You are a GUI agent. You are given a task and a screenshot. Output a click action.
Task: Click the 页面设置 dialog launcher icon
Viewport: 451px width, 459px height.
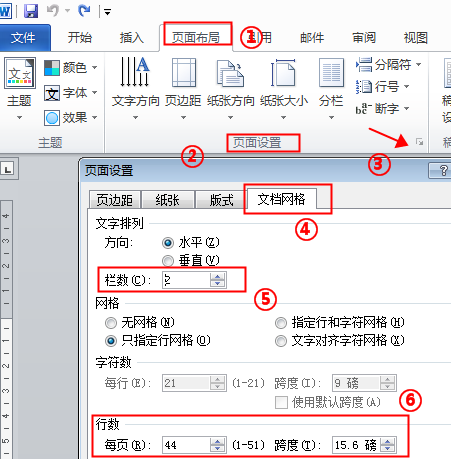point(419,142)
